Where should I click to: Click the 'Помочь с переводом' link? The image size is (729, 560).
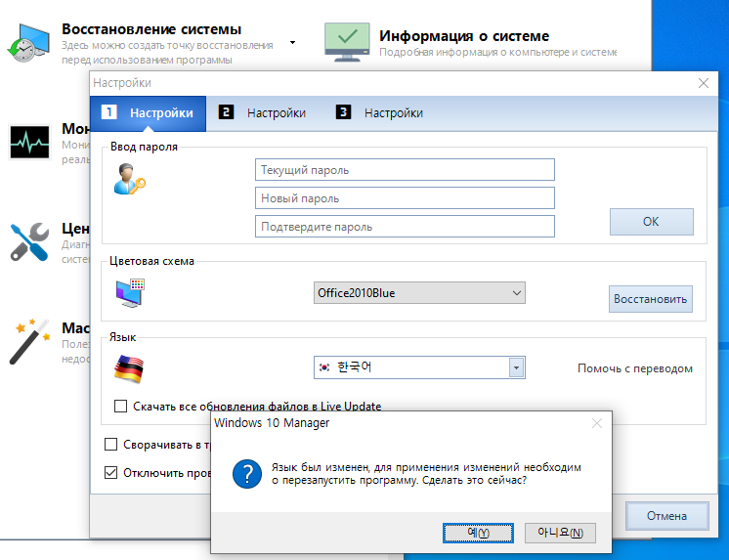[x=634, y=368]
